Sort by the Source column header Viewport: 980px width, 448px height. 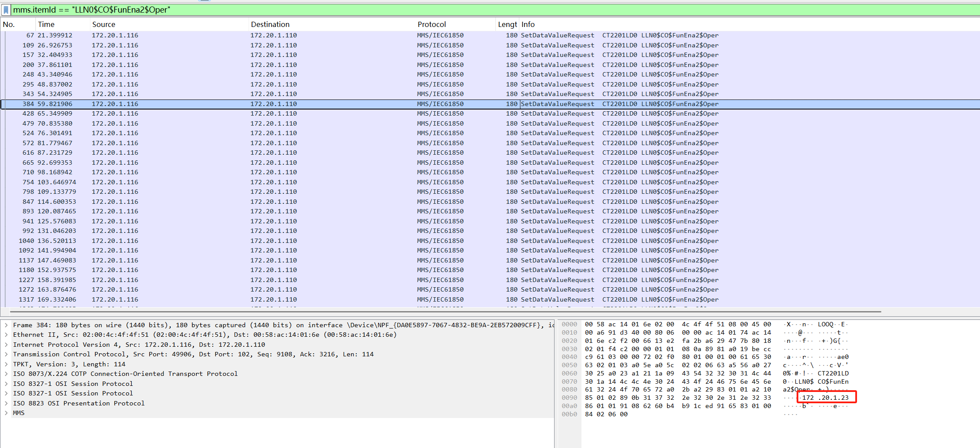(x=169, y=24)
